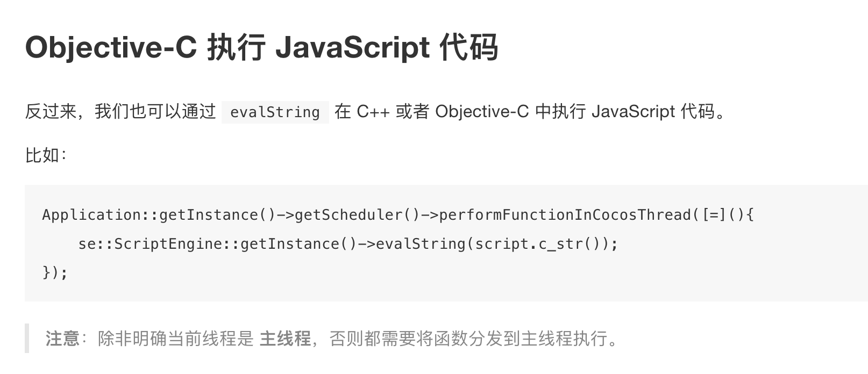
Task: Click the text "反过来，我们也可以通过"
Action: point(120,112)
